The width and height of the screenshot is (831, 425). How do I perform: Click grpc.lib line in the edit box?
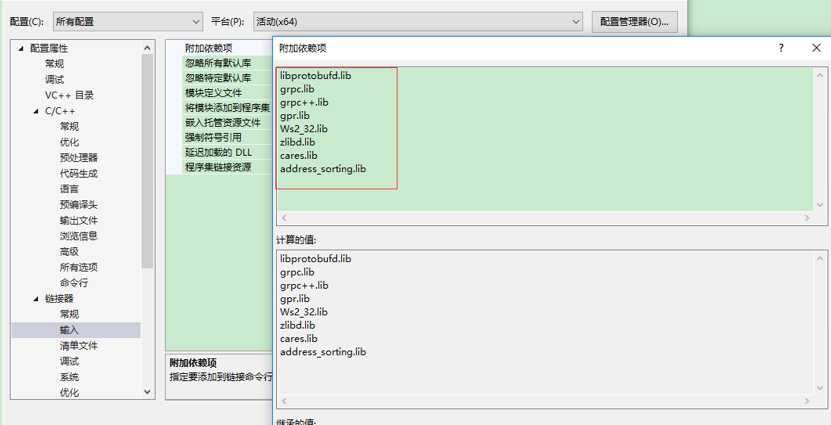point(297,89)
